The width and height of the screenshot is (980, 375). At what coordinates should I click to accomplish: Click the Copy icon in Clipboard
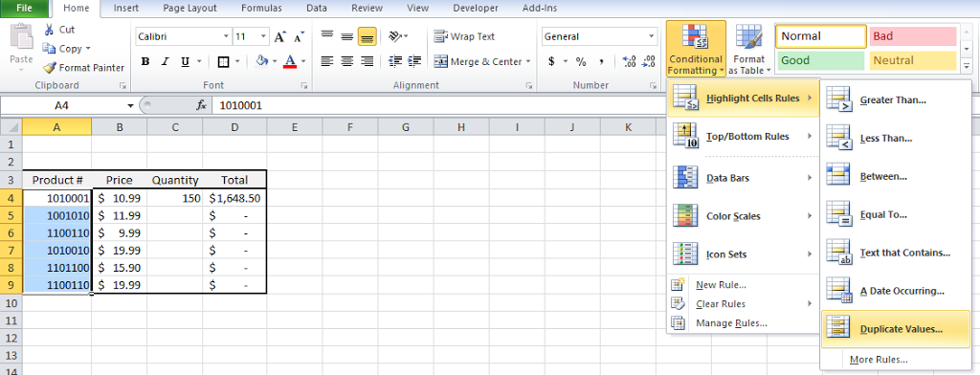[50, 48]
